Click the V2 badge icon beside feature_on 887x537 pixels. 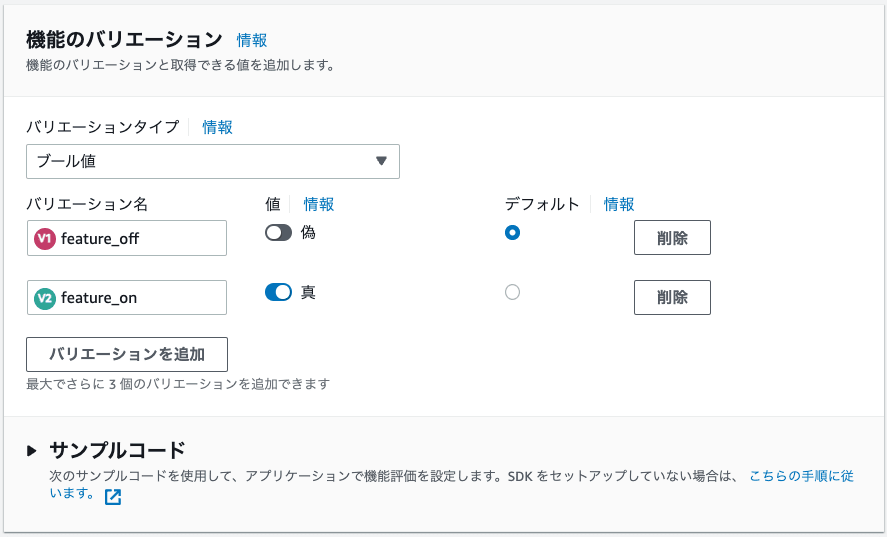point(45,298)
